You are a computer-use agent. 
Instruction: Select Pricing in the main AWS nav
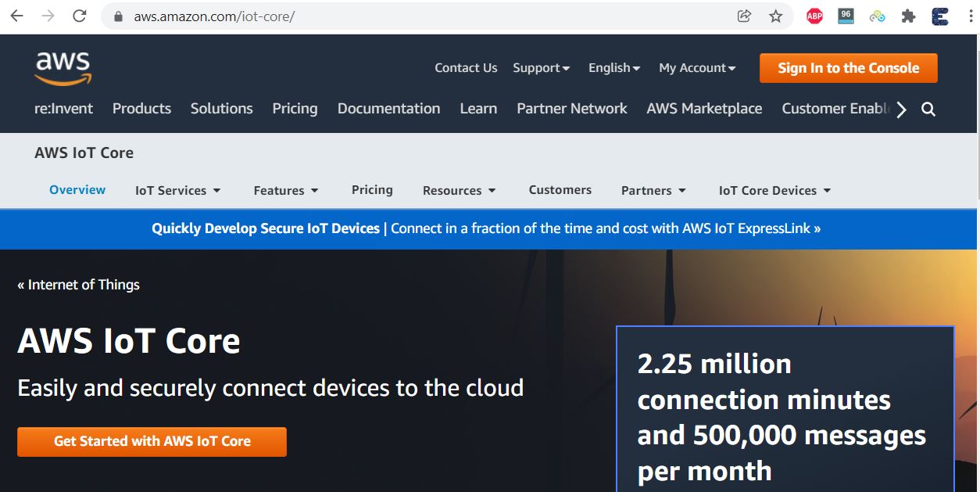[295, 109]
